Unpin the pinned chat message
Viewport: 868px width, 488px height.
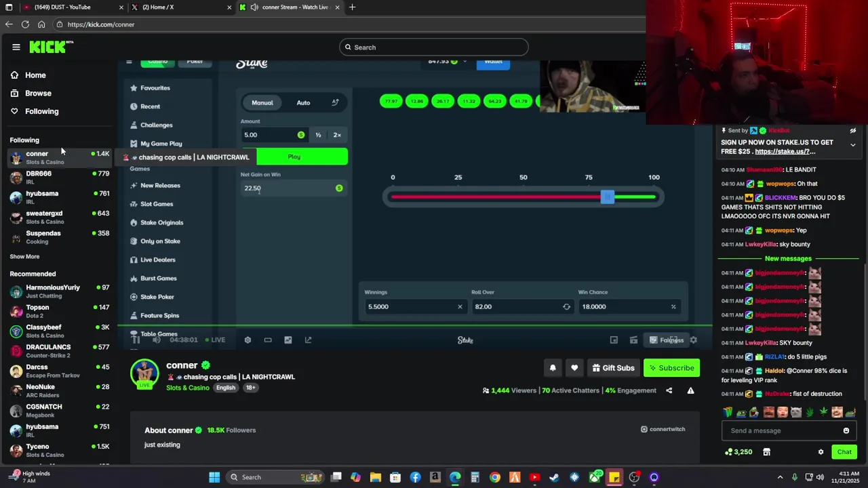coord(852,131)
